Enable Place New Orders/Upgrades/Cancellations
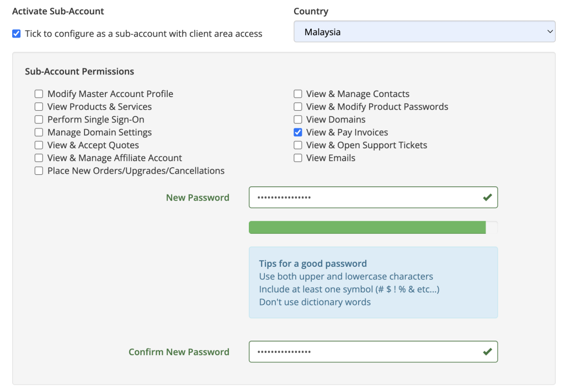This screenshot has height=392, width=565. tap(39, 170)
